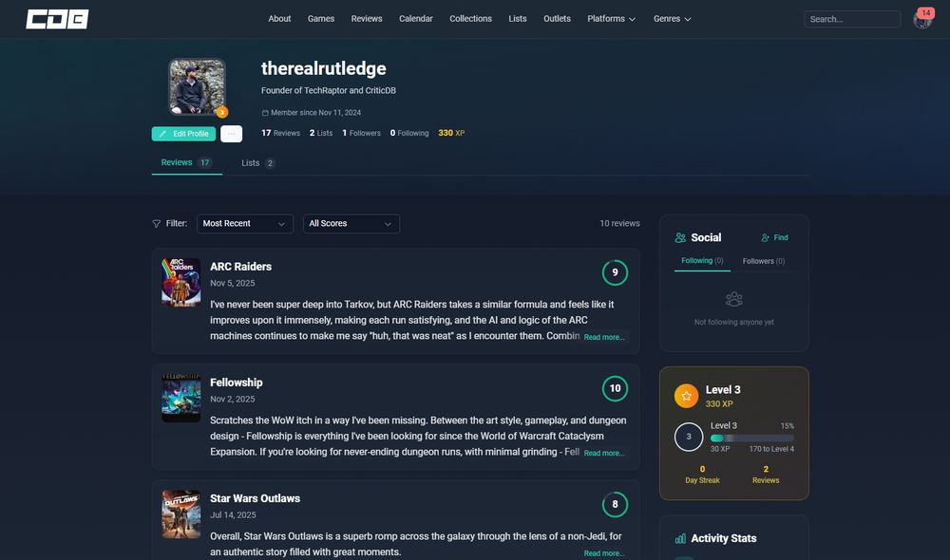The height and width of the screenshot is (560, 950).
Task: Open the Games nav item
Action: tap(321, 19)
